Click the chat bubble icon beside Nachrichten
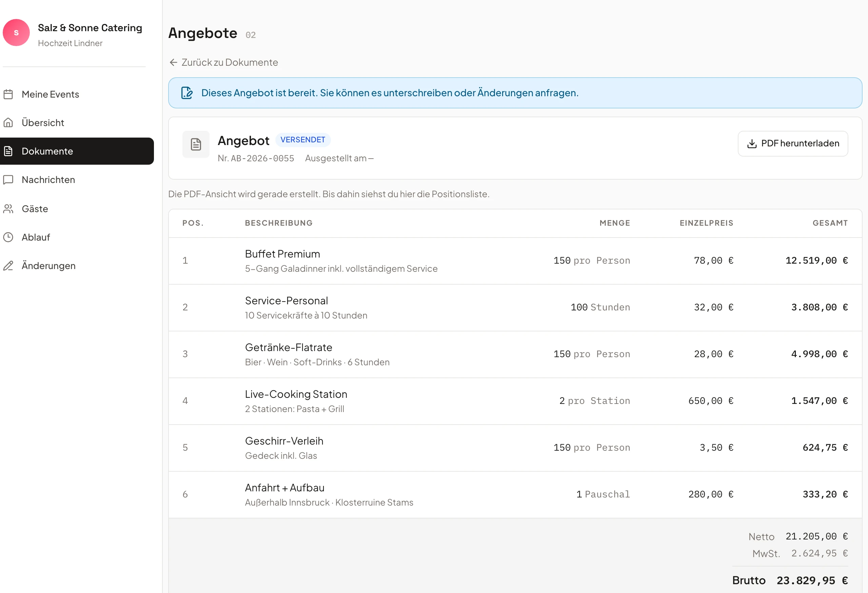 pos(8,180)
